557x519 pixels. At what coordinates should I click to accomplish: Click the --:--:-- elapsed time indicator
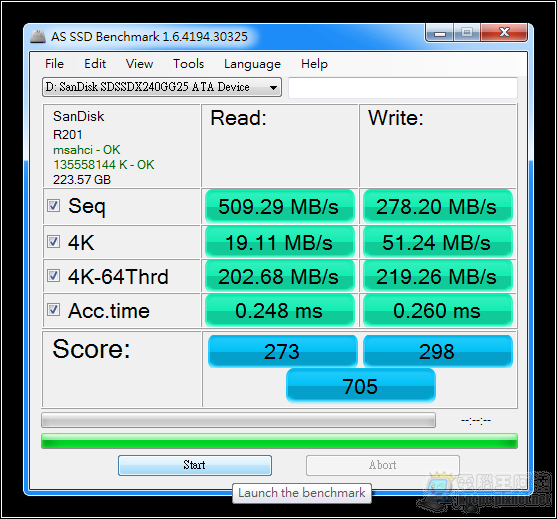pos(476,421)
